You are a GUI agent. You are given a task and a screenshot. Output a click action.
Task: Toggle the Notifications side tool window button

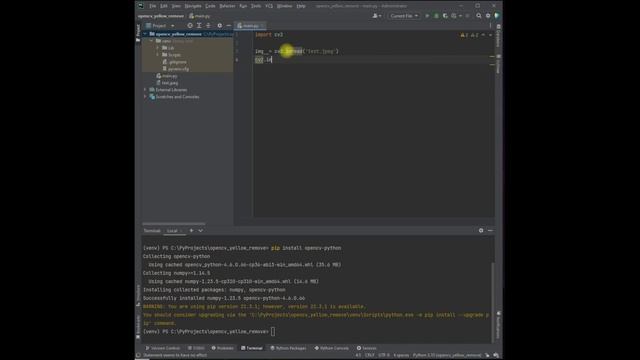point(498,324)
